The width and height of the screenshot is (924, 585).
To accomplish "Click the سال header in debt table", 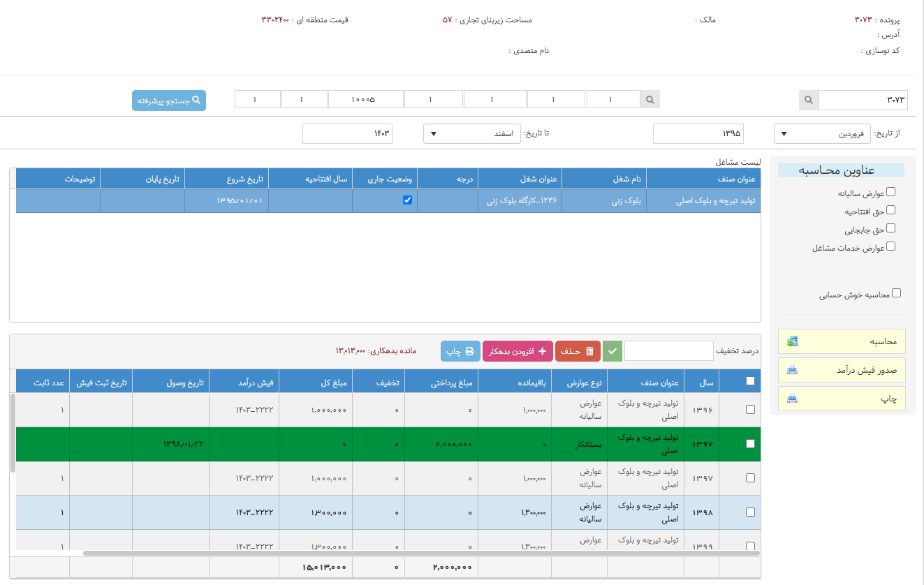I will 701,381.
